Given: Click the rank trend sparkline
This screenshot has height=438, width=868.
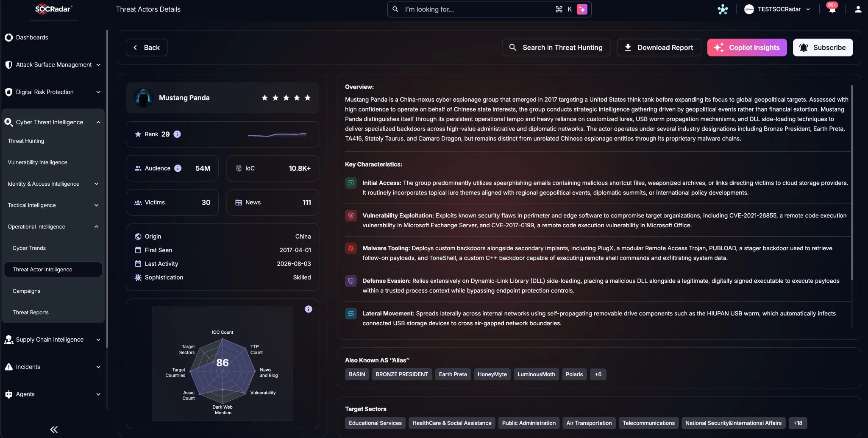Looking at the screenshot, I should 277,134.
